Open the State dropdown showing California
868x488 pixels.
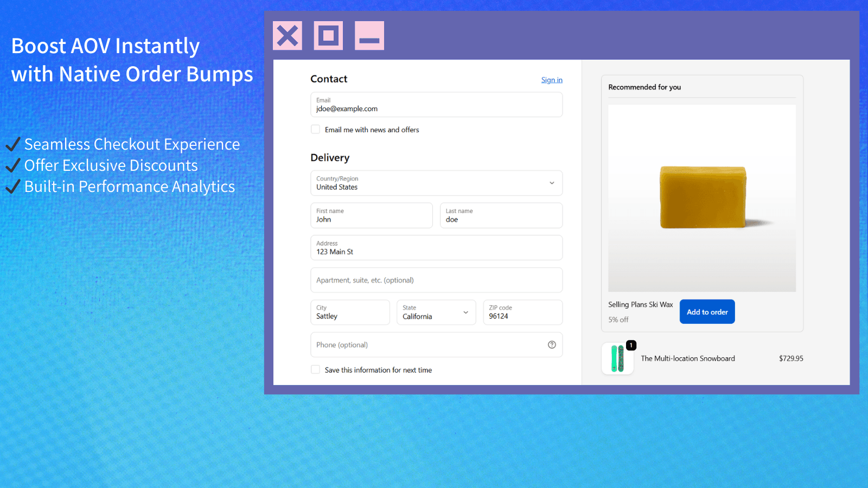[436, 312]
